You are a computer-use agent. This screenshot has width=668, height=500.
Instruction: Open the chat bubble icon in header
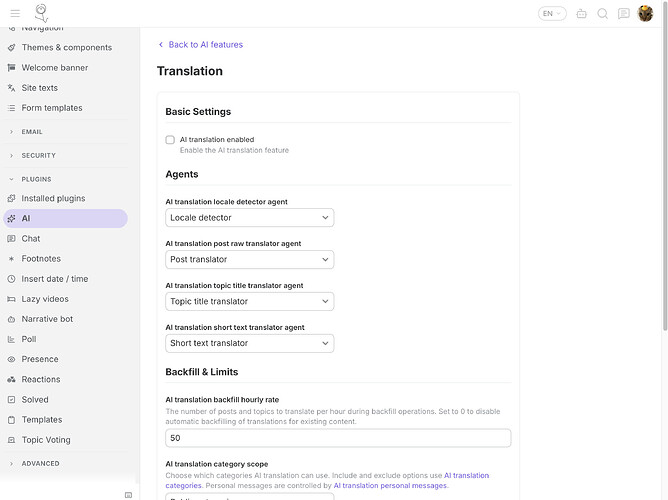624,14
